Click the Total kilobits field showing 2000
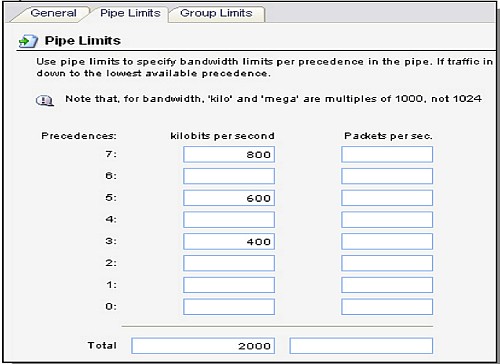The height and width of the screenshot is (364, 500). point(203,346)
